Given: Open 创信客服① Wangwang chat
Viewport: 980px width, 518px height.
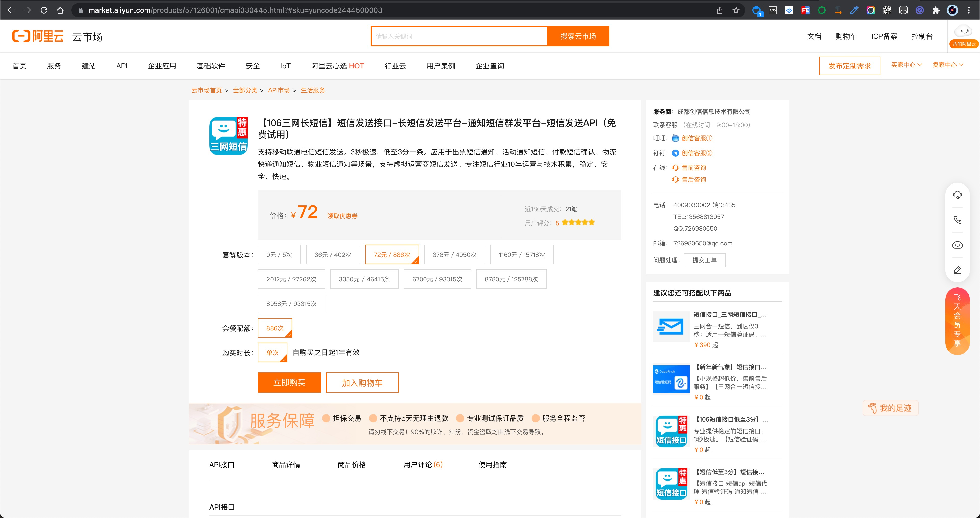Looking at the screenshot, I should pos(696,138).
